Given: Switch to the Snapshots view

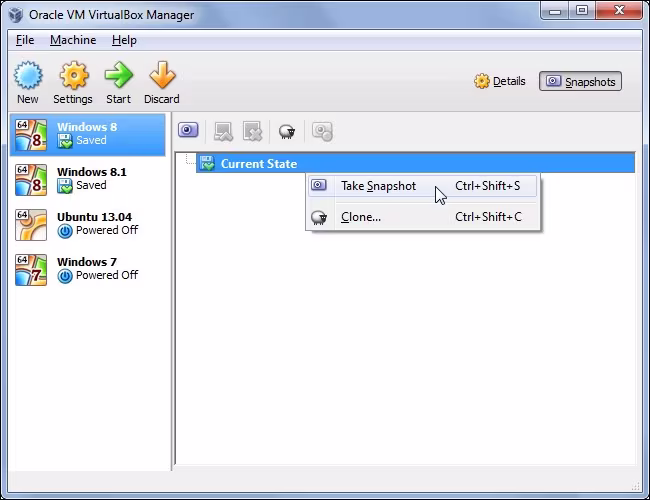Looking at the screenshot, I should [x=580, y=81].
